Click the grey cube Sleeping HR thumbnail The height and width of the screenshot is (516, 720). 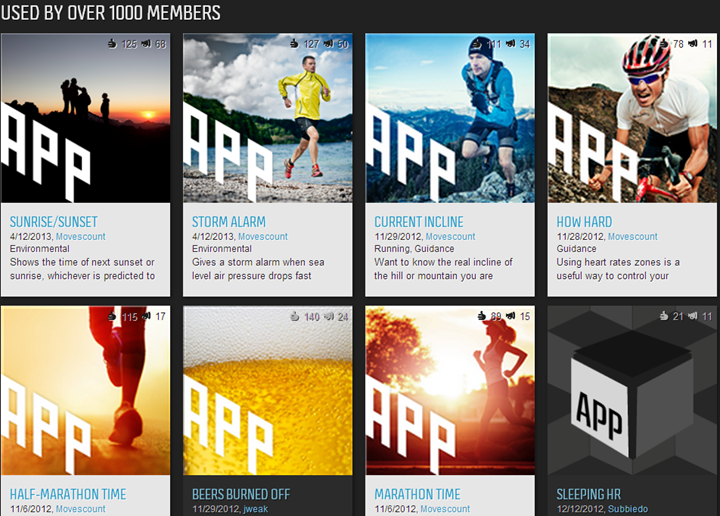point(632,390)
